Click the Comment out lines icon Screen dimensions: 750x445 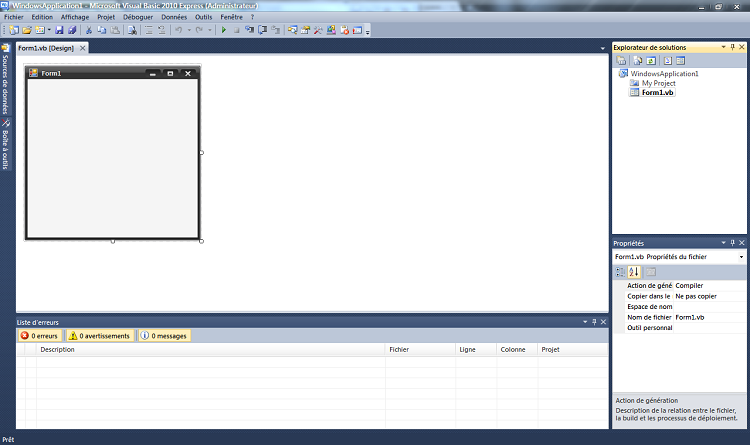point(149,30)
